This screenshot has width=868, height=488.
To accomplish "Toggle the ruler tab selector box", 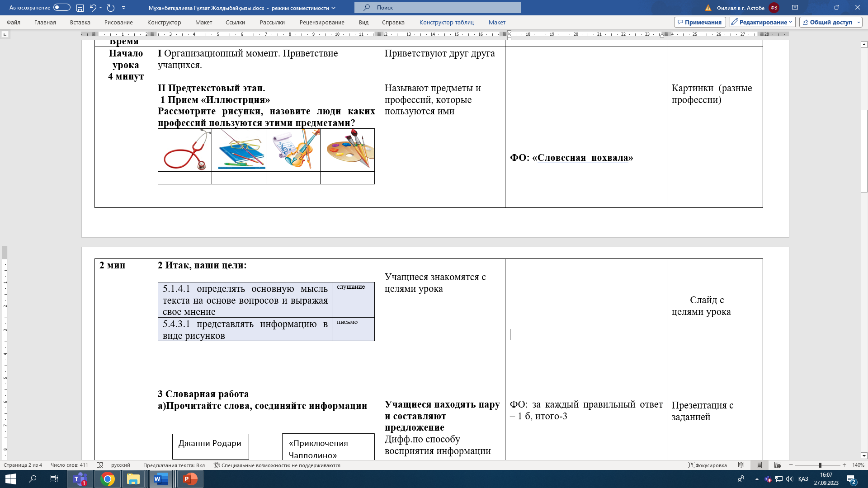I will tap(5, 34).
